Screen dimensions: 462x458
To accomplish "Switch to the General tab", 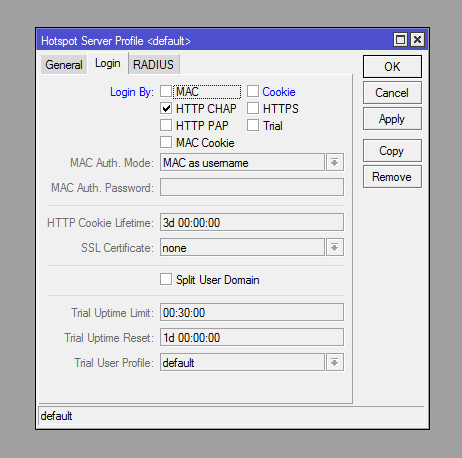I will click(64, 65).
